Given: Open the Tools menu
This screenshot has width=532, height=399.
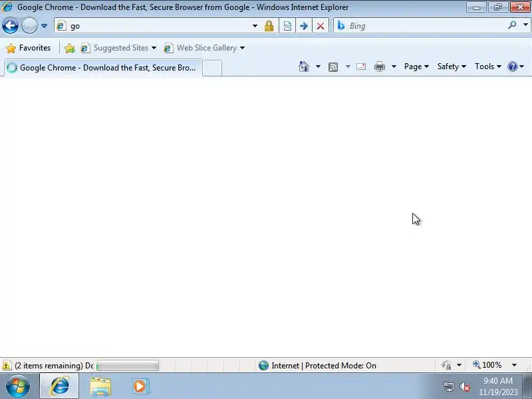Looking at the screenshot, I should click(x=488, y=66).
